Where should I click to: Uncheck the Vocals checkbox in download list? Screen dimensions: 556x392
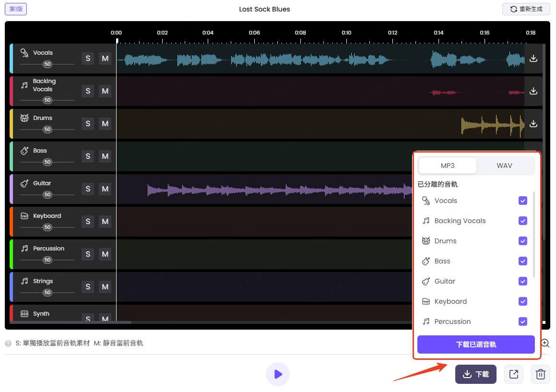point(523,201)
